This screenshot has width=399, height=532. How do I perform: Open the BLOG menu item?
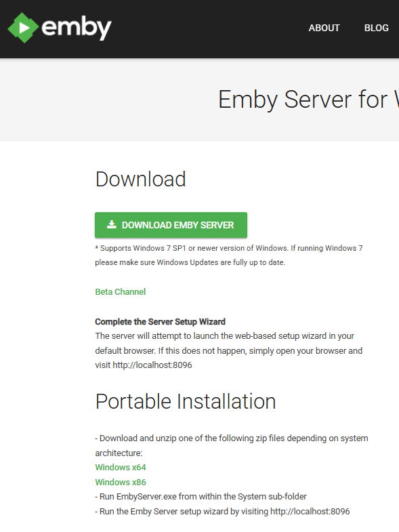pos(376,28)
